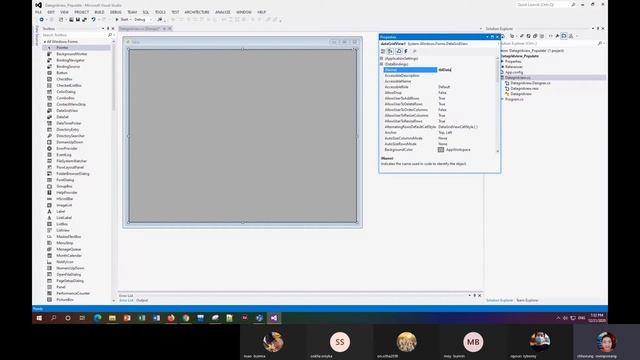Switch to the Error List tab
Viewport: 640px width, 360px height.
[x=126, y=300]
